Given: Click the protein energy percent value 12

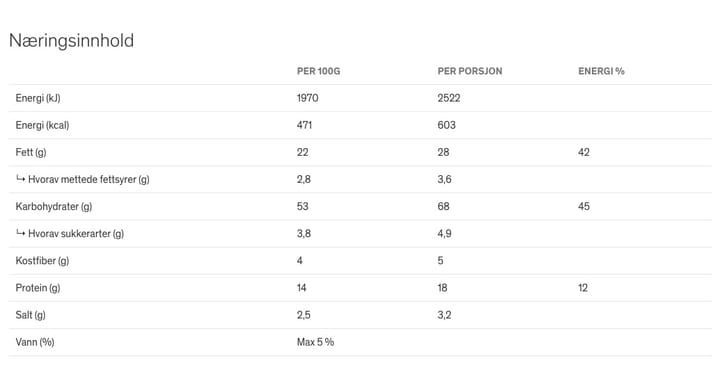Looking at the screenshot, I should [x=583, y=288].
